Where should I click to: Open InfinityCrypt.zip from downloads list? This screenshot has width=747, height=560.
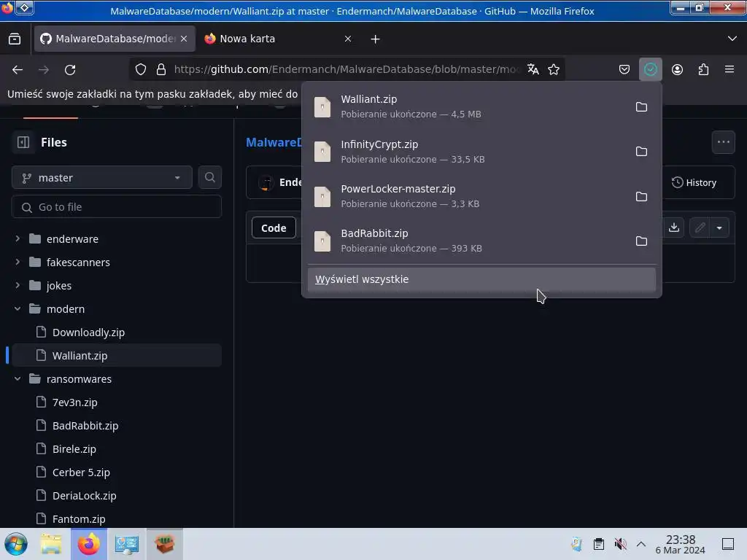467,152
